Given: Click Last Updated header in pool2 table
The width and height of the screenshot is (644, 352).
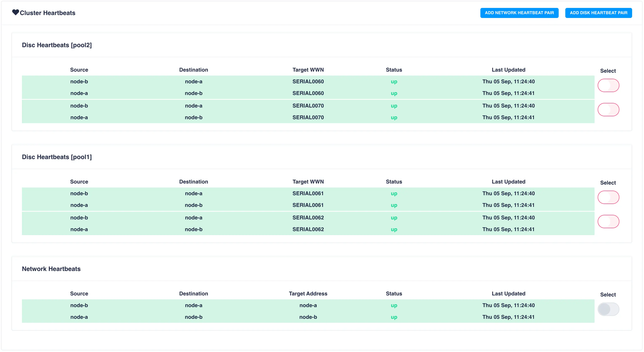Looking at the screenshot, I should click(508, 70).
